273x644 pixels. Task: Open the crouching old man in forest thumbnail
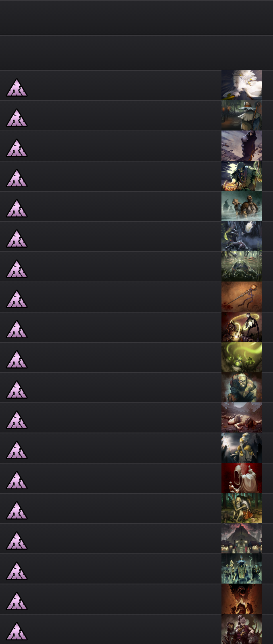(x=242, y=508)
